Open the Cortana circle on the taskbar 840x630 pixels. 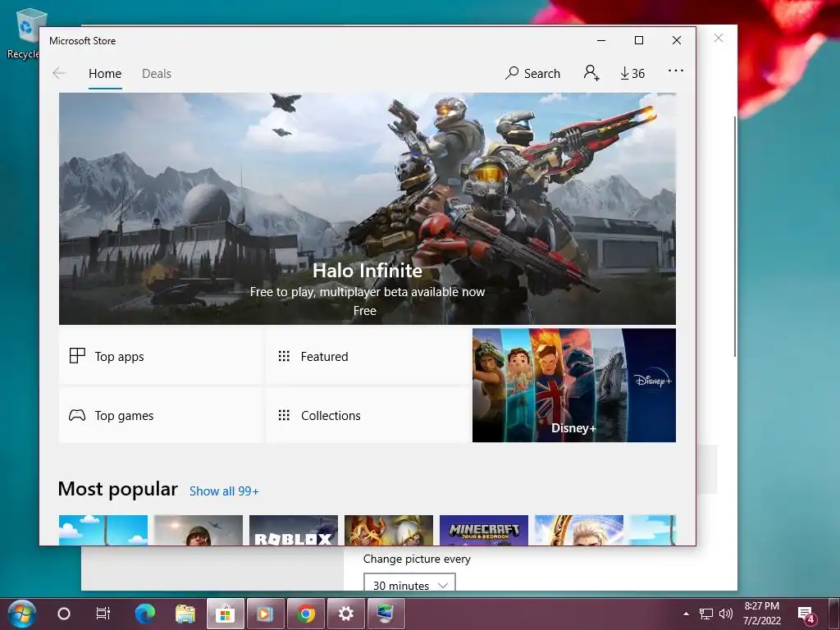point(64,614)
